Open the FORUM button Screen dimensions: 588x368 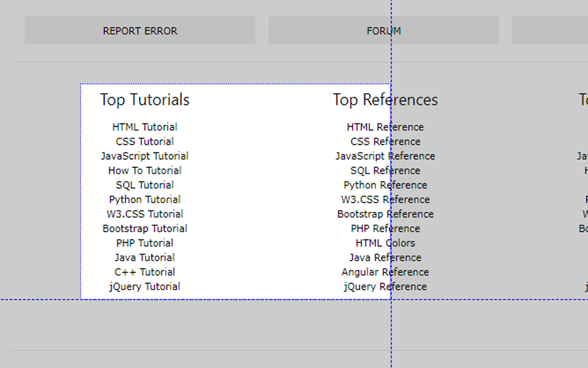click(x=384, y=31)
